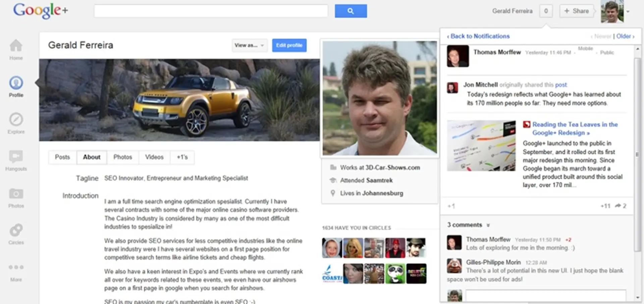This screenshot has width=644, height=304.
Task: Open Thomas Morffew post author name
Action: click(497, 52)
